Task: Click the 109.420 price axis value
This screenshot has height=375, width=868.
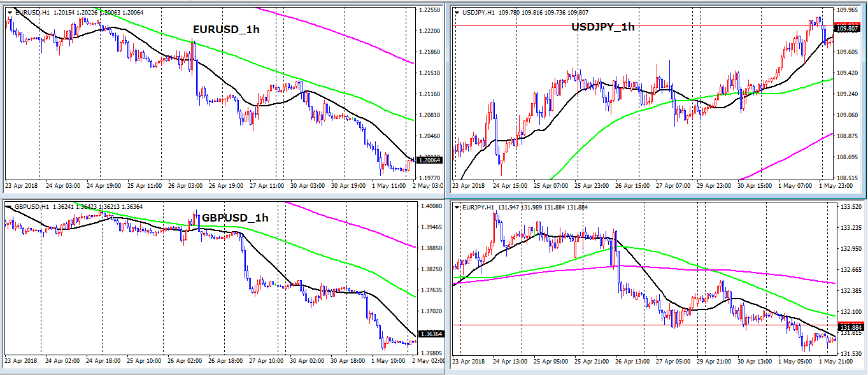Action: point(848,73)
